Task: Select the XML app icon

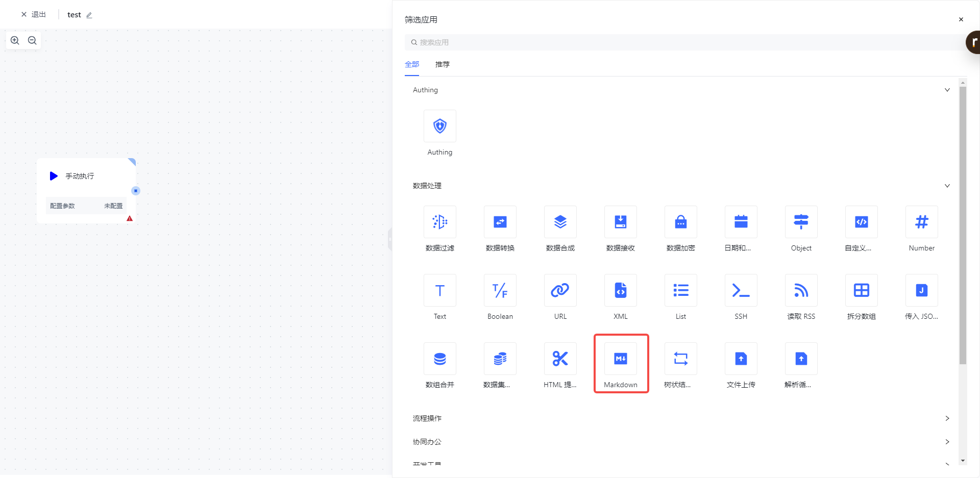Action: (x=621, y=291)
